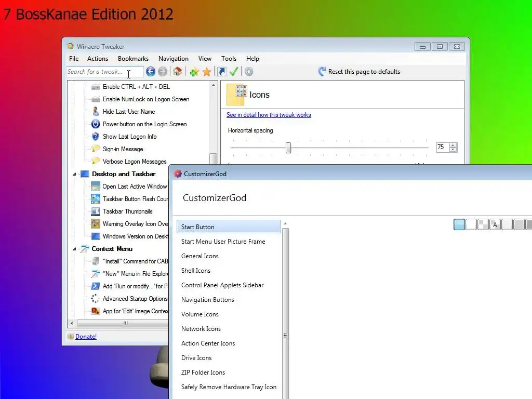This screenshot has width=532, height=399.
Task: Click the horizontal spacing value box showing 75
Action: point(443,147)
